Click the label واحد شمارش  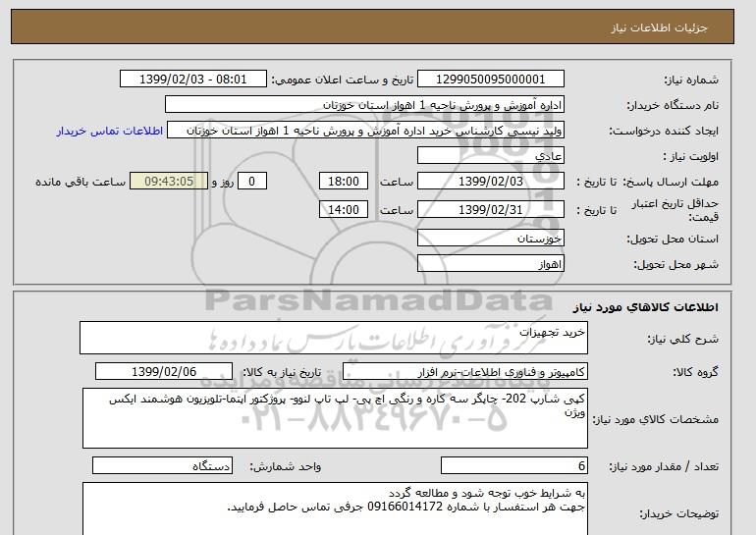tap(286, 466)
